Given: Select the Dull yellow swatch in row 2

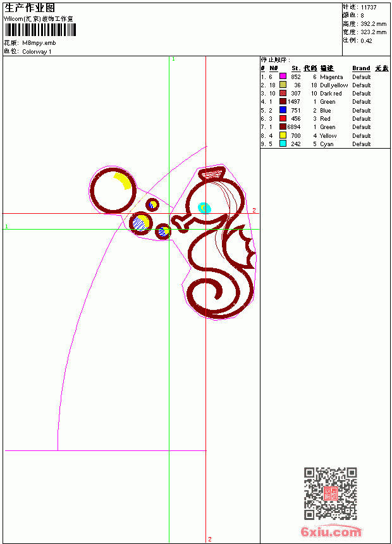Looking at the screenshot, I should (x=283, y=85).
